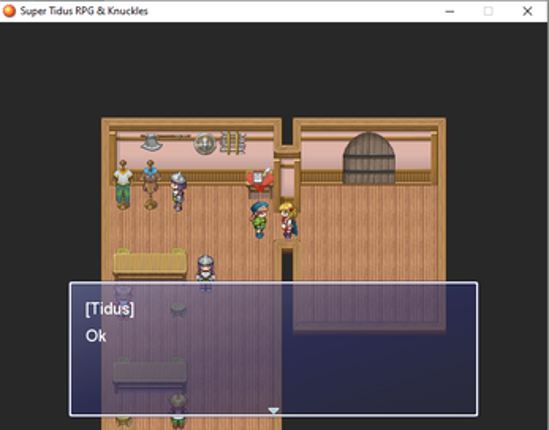
Task: Click the mannequin wearing the white shirt
Action: click(123, 185)
